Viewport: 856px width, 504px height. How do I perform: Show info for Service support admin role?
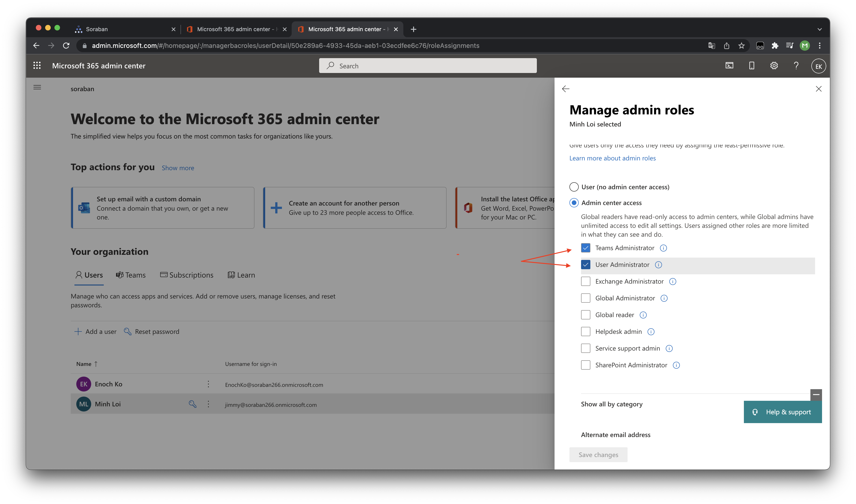point(669,348)
